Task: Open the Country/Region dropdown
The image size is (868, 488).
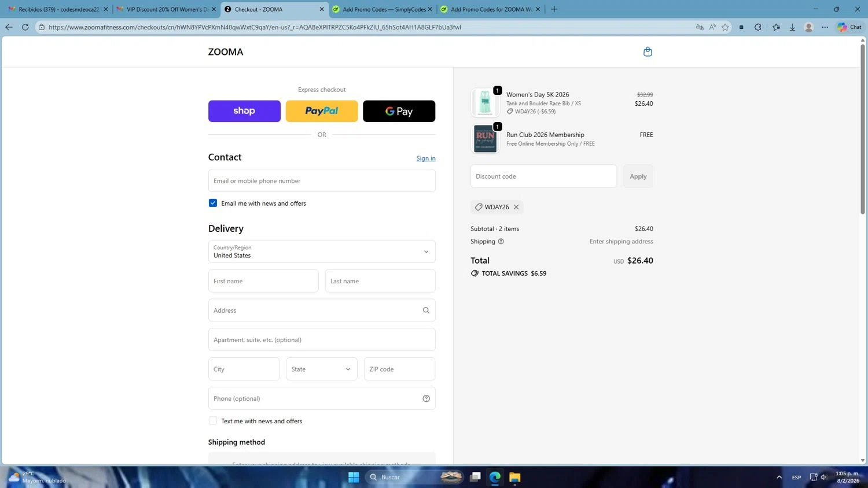Action: click(322, 252)
